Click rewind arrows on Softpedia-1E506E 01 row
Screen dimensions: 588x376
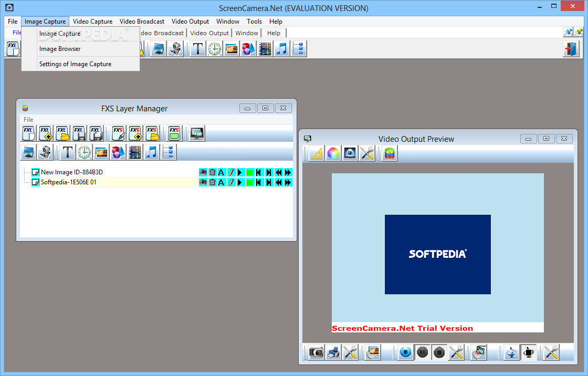[x=278, y=182]
